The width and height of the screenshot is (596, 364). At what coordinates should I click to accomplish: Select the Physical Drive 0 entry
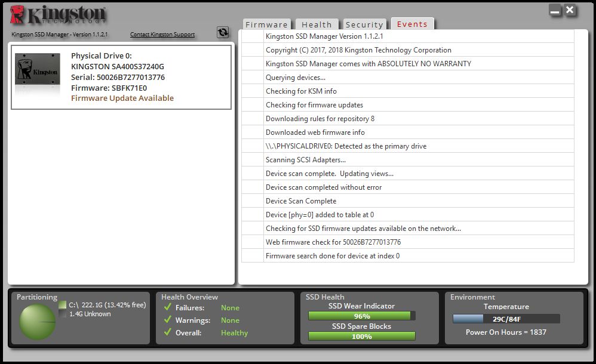[x=121, y=77]
